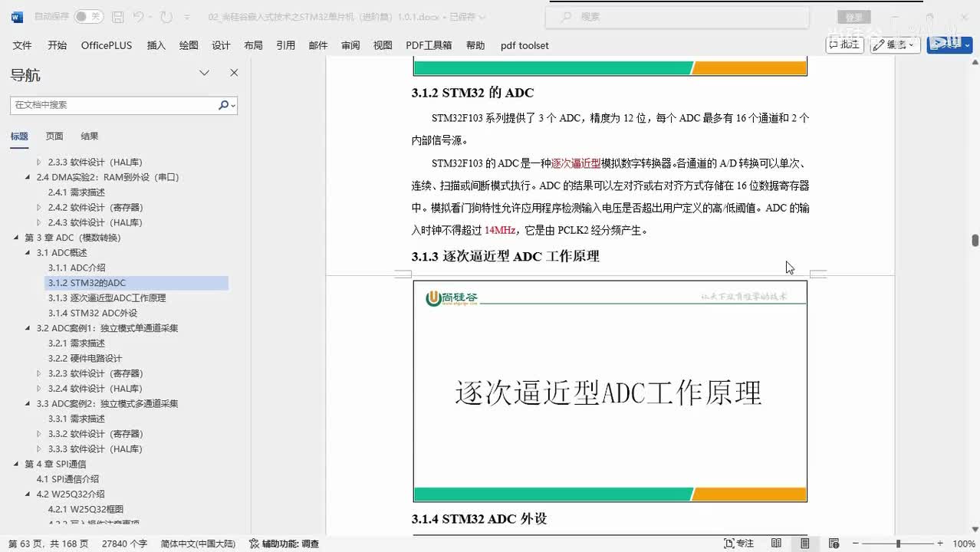
Task: Click the vertical document scrollbar thumb
Action: [975, 240]
